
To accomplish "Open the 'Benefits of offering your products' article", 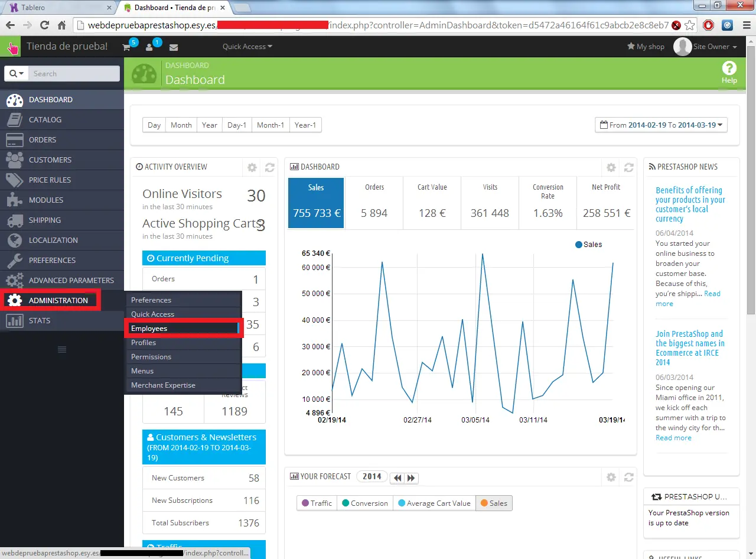I will point(690,204).
